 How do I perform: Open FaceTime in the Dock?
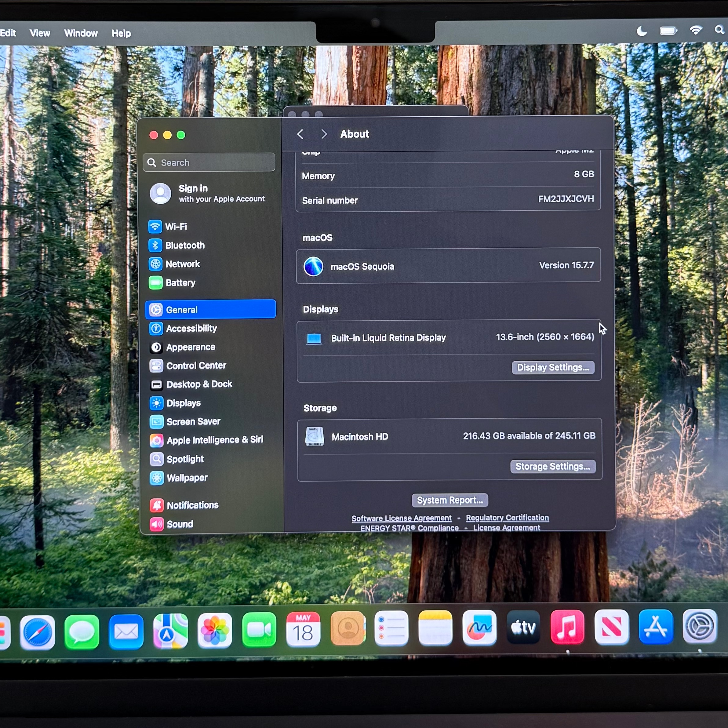(259, 629)
